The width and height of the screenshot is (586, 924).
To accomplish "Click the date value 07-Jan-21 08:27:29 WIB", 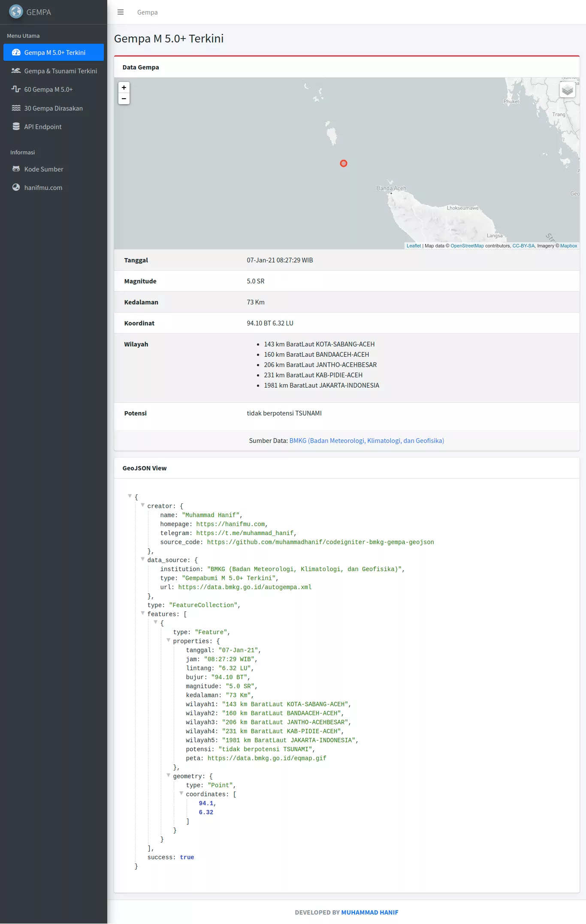I will [280, 260].
